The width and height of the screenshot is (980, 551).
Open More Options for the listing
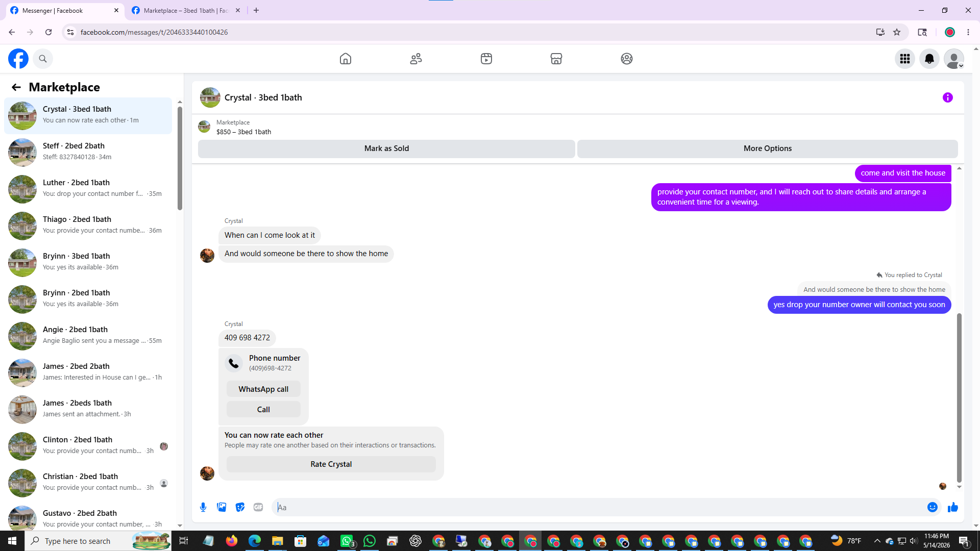(x=768, y=148)
